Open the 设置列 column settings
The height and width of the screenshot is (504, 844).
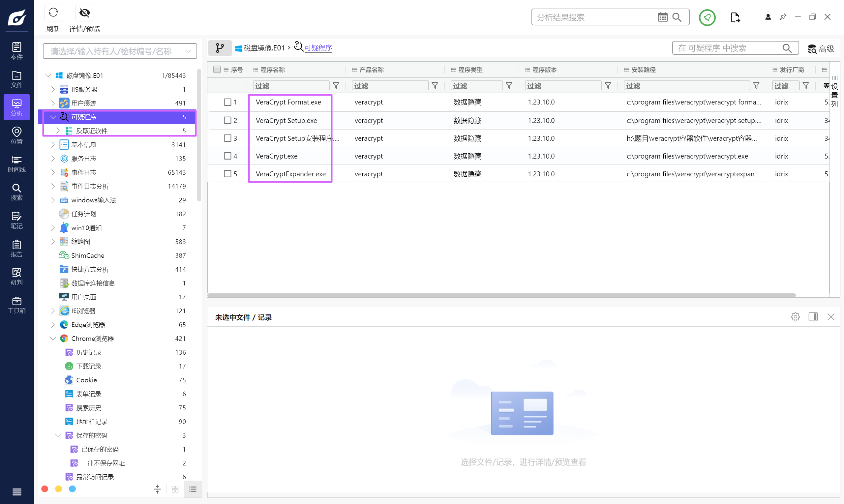click(834, 92)
